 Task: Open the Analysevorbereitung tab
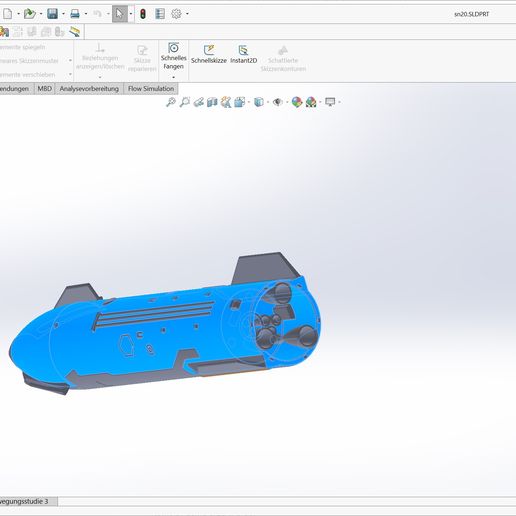89,89
